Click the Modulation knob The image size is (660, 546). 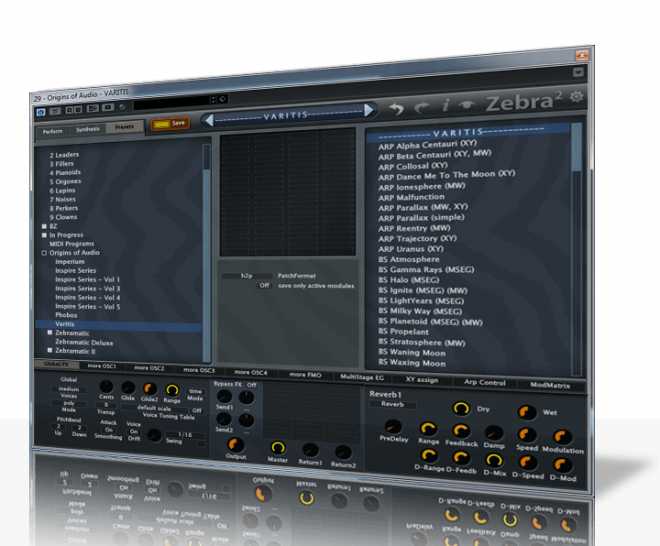tap(561, 437)
